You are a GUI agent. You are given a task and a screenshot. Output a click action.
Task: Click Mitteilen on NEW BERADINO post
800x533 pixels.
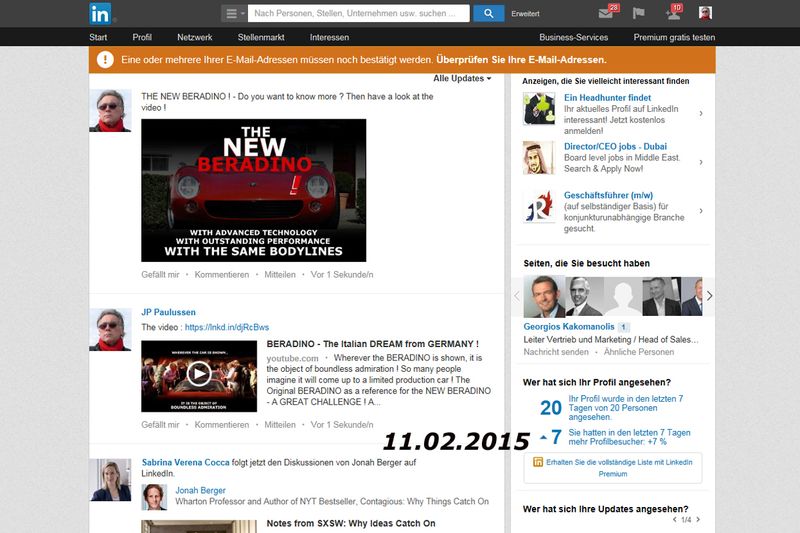pos(280,274)
